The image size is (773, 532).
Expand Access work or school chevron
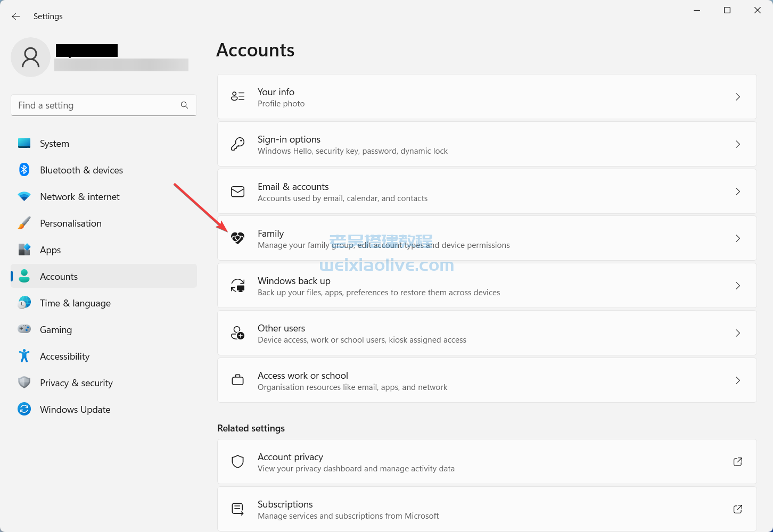pos(738,380)
